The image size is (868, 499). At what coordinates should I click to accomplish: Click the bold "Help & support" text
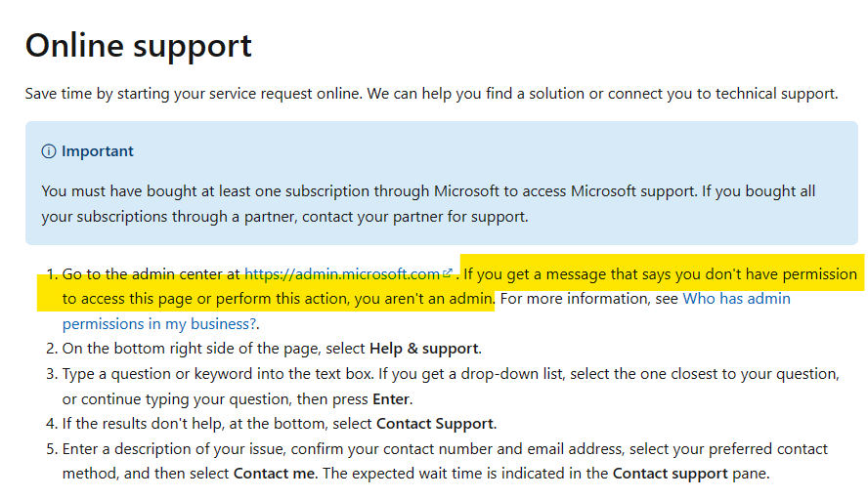coord(423,349)
